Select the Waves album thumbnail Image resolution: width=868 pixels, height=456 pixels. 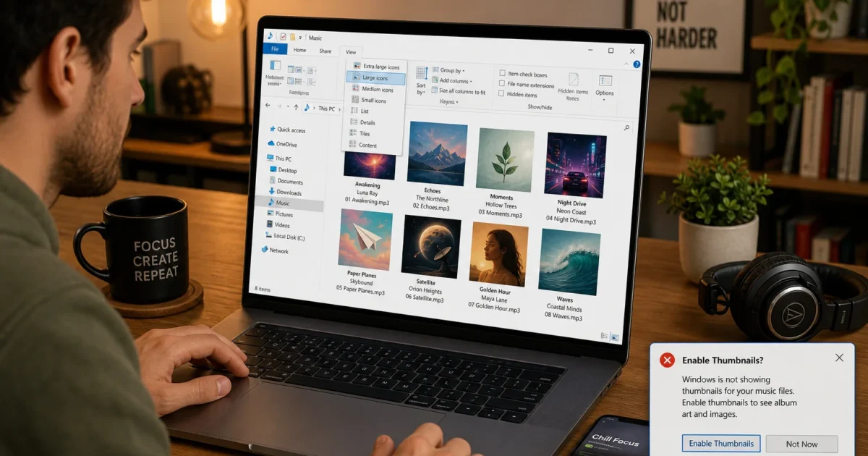pyautogui.click(x=569, y=261)
